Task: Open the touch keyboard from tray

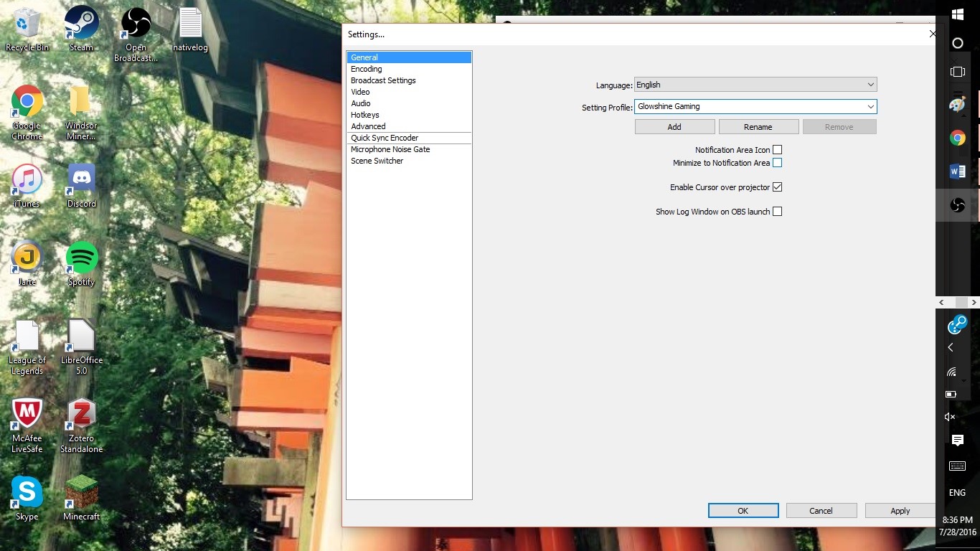Action: pos(957,466)
